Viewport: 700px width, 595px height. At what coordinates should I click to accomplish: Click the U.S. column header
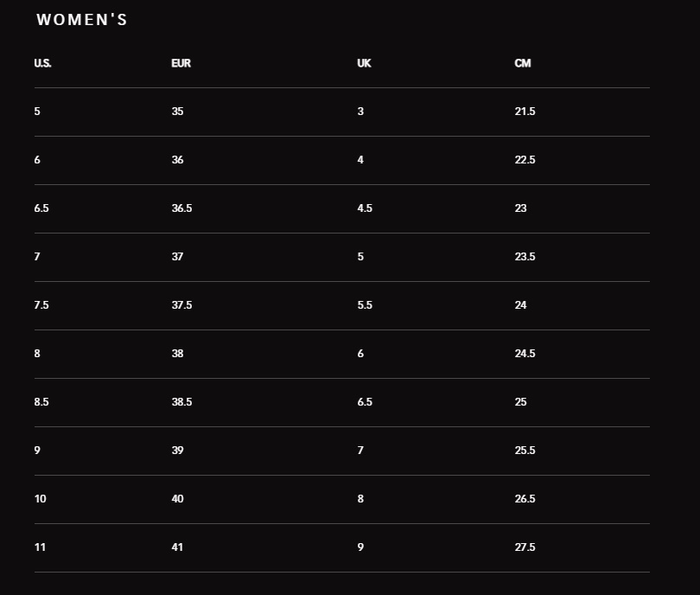43,64
